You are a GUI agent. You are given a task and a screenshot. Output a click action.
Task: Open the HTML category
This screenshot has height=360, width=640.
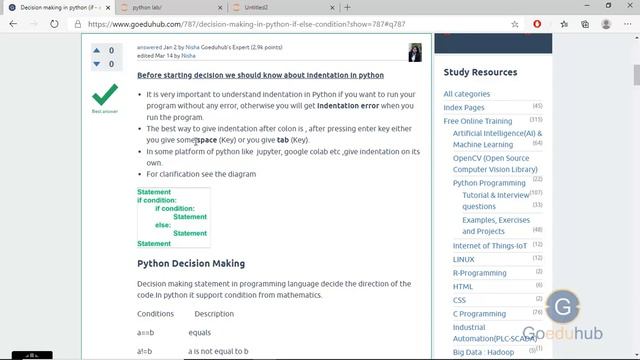(462, 287)
